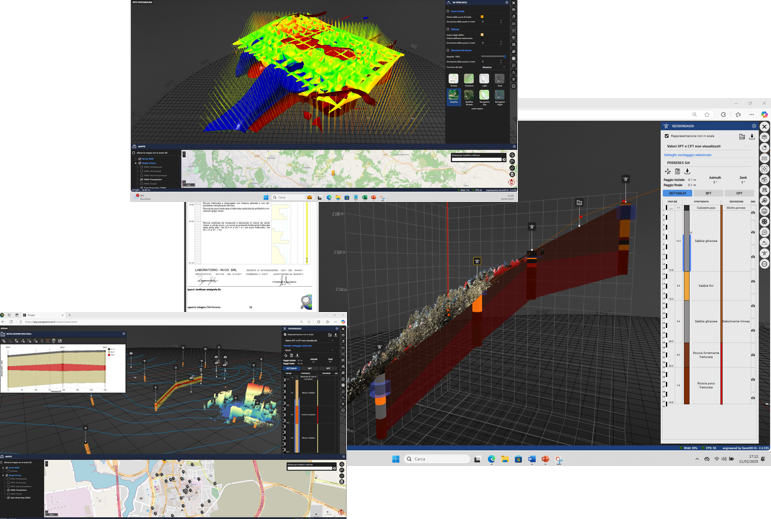Screen dimensions: 771x519
Task: Click the Windows Start button
Action: [x=395, y=459]
